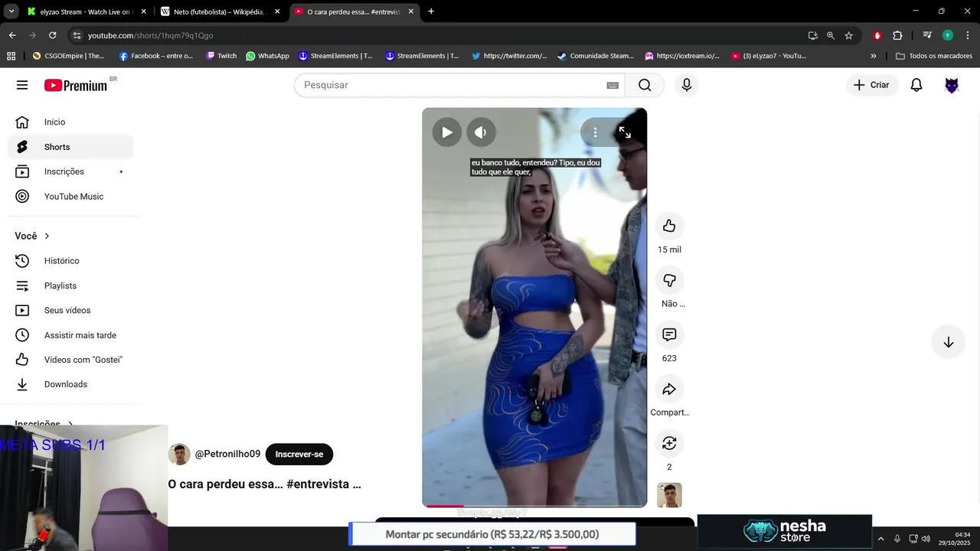This screenshot has height=551, width=980.
Task: Open YouTube notifications bell
Action: coord(916,85)
